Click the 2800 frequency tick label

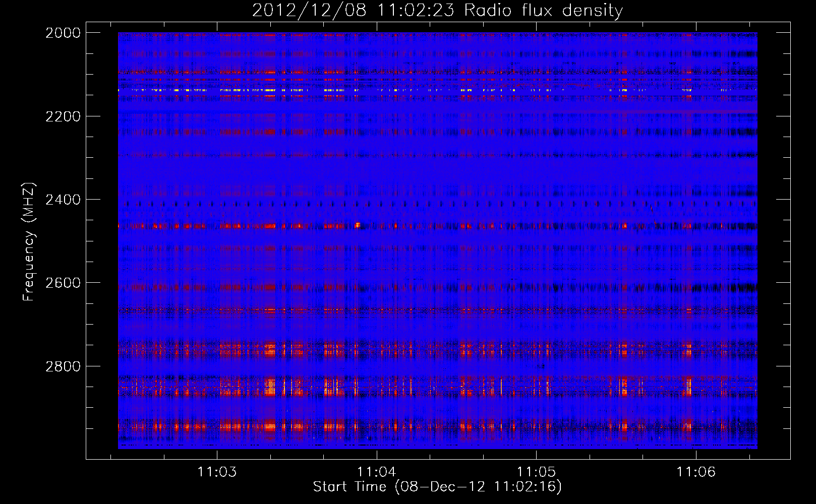(x=63, y=366)
